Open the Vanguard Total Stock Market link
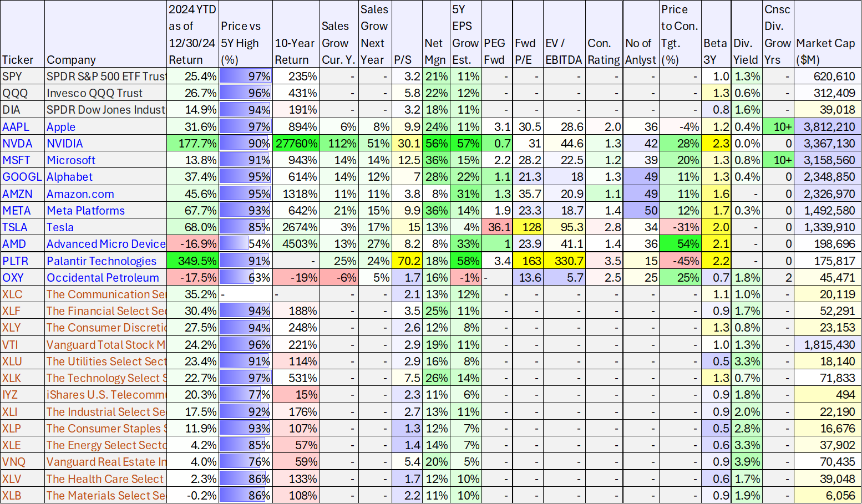Viewport: 862px width, 504px height. pos(106,345)
